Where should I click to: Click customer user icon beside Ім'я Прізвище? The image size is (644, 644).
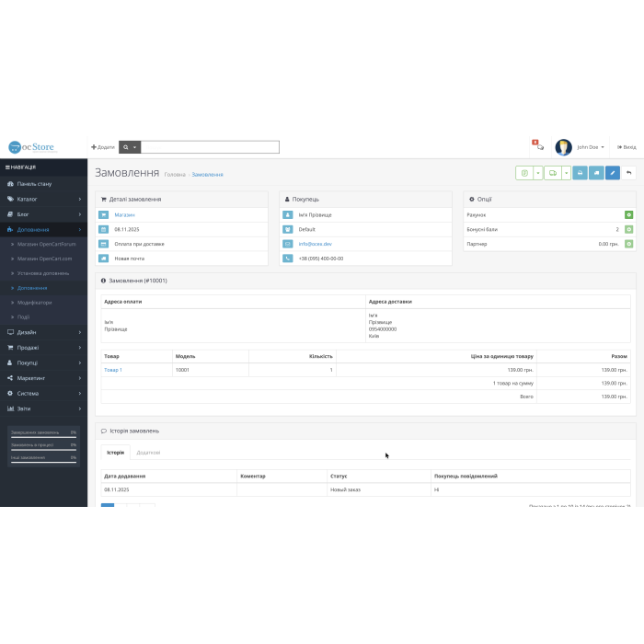point(287,214)
